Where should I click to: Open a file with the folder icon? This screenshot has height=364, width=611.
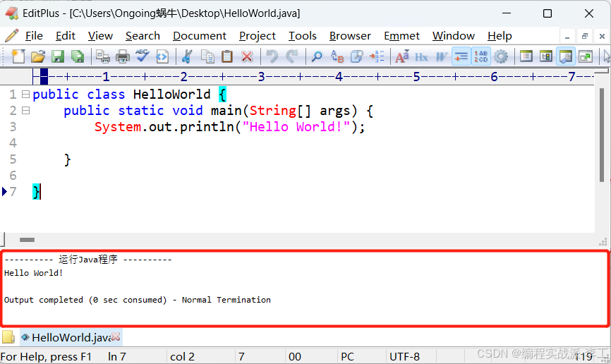coord(38,56)
